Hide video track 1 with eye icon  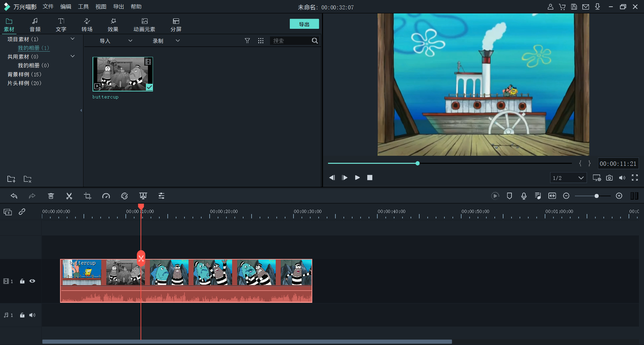pos(32,281)
